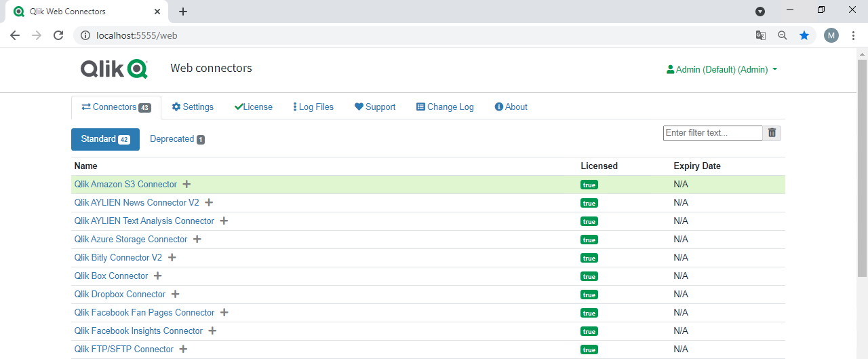Open Chrome profile avatar M
This screenshot has height=359, width=868.
pos(831,35)
